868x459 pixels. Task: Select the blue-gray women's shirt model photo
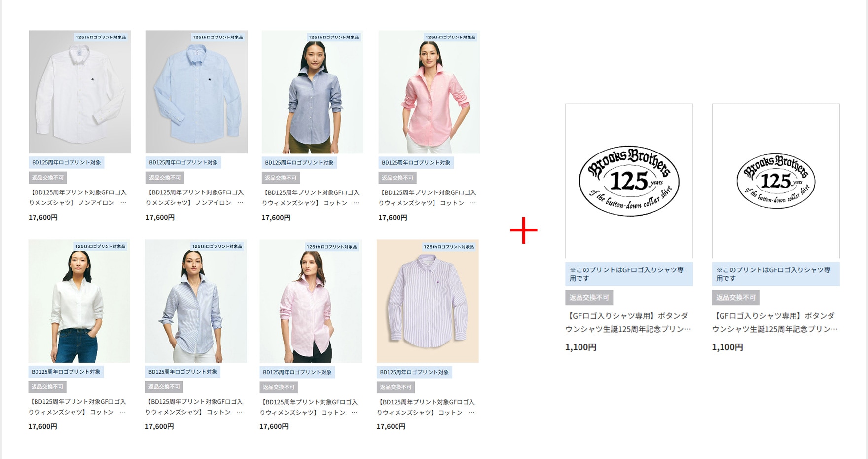point(312,92)
